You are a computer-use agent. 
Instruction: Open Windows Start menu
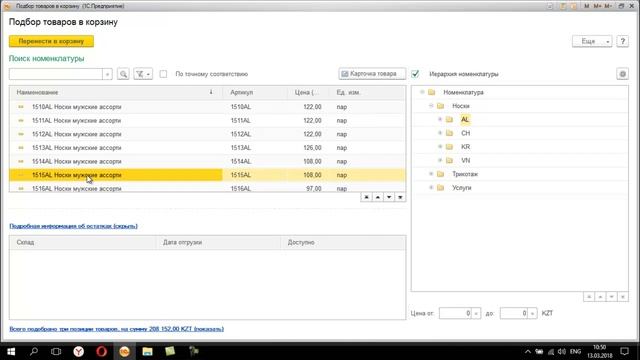pyautogui.click(x=11, y=351)
